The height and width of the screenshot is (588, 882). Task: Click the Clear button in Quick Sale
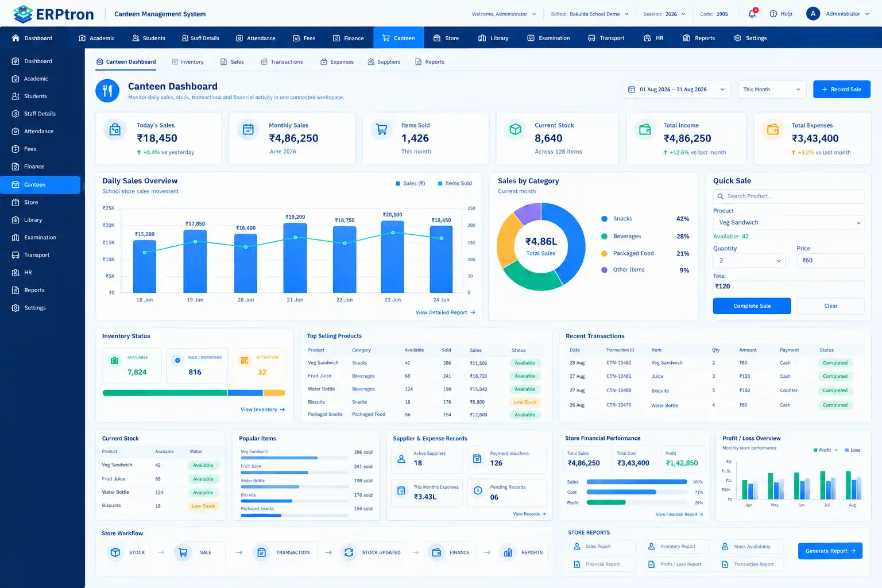point(831,306)
